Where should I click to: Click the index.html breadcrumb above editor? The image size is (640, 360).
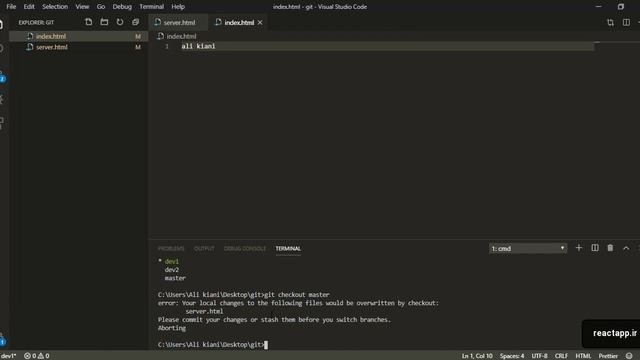click(177, 36)
